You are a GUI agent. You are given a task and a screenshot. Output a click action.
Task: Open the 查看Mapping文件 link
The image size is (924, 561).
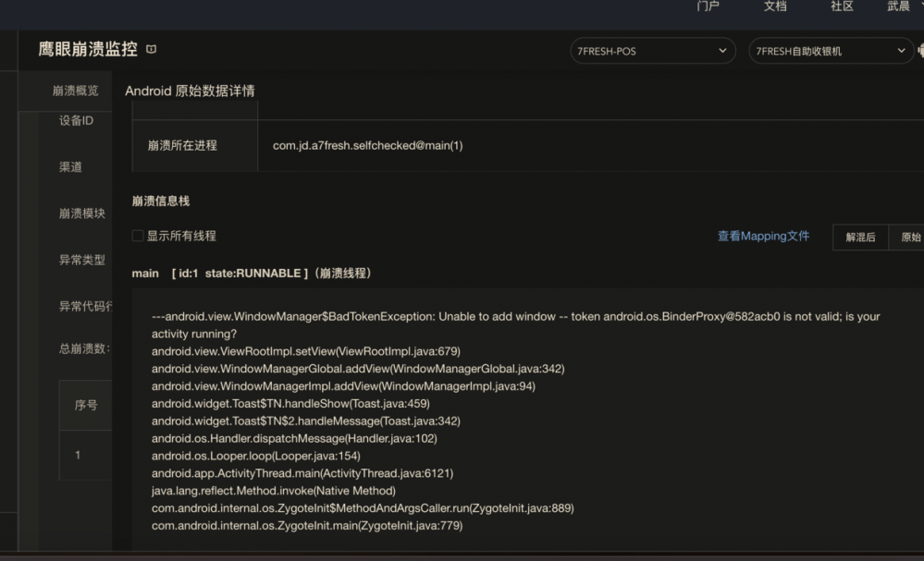763,236
